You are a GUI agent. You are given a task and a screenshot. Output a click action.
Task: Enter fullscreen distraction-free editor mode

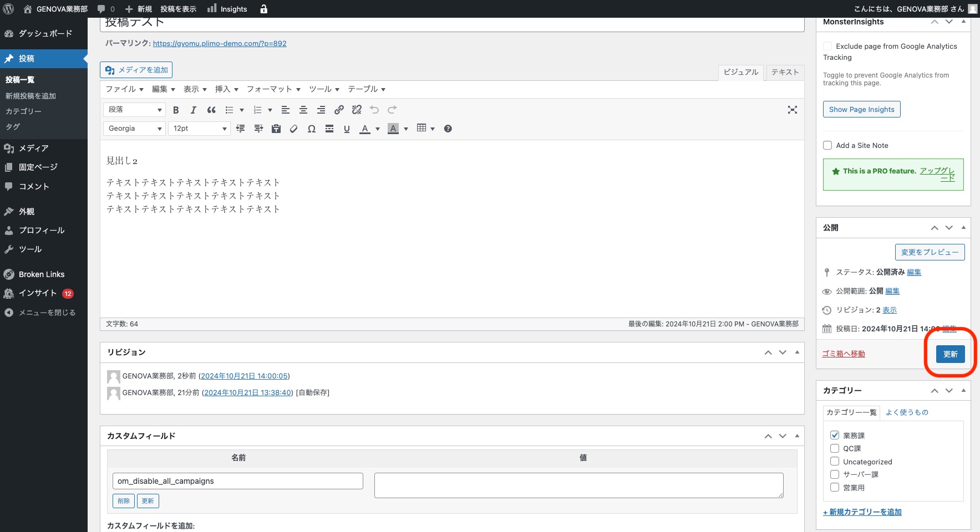(793, 110)
